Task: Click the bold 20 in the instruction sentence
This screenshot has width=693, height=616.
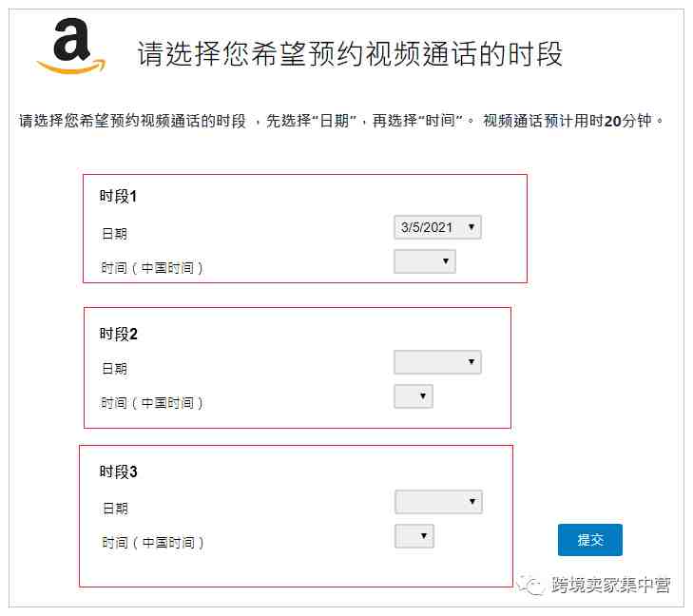Action: tap(612, 121)
